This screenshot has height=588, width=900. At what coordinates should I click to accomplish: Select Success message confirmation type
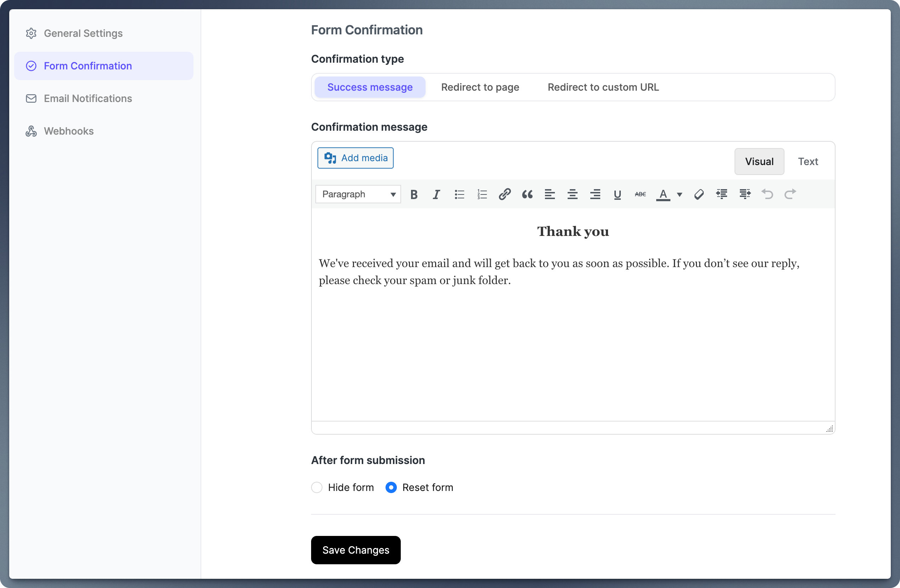click(370, 87)
